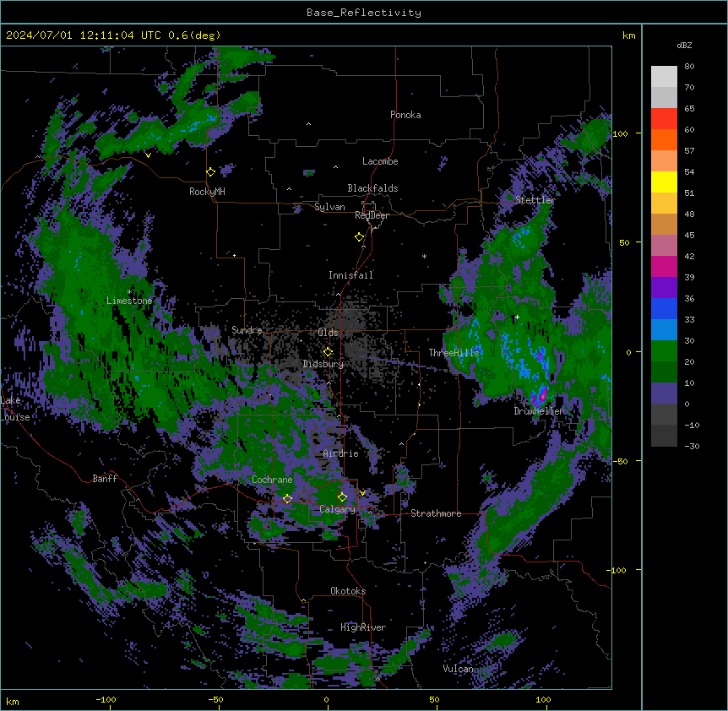This screenshot has height=711, width=728.
Task: Click the Airdrie city label
Action: (x=341, y=453)
